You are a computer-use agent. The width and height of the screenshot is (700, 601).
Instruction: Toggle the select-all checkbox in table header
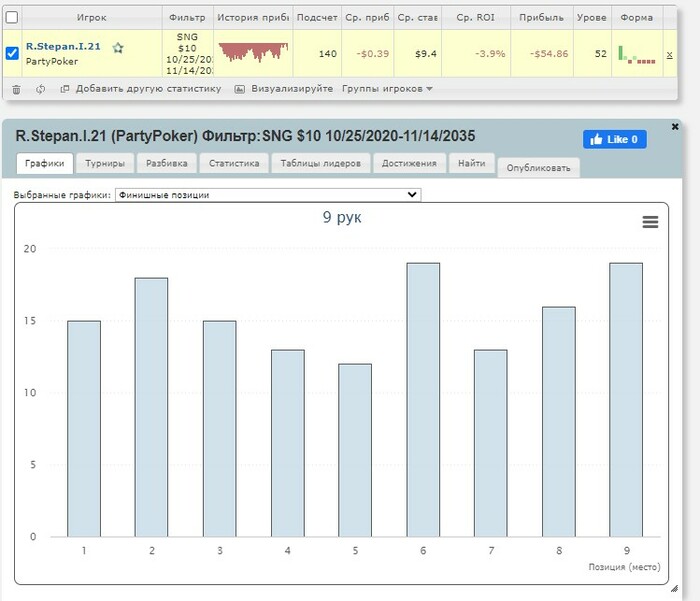pyautogui.click(x=12, y=17)
